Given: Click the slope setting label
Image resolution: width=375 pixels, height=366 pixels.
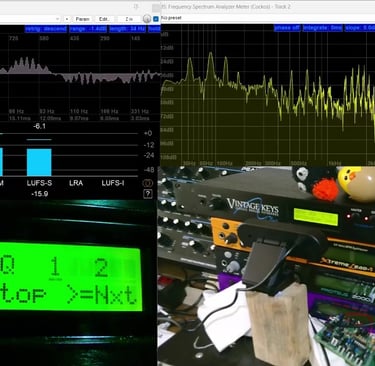Looking at the screenshot, I should (360, 28).
